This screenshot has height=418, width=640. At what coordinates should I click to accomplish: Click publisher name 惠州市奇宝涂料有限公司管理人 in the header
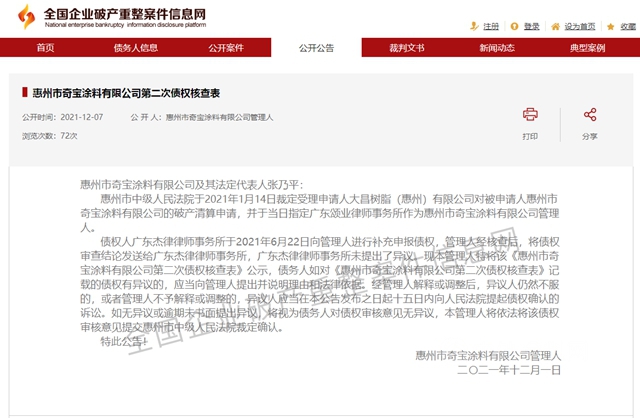[x=219, y=118]
